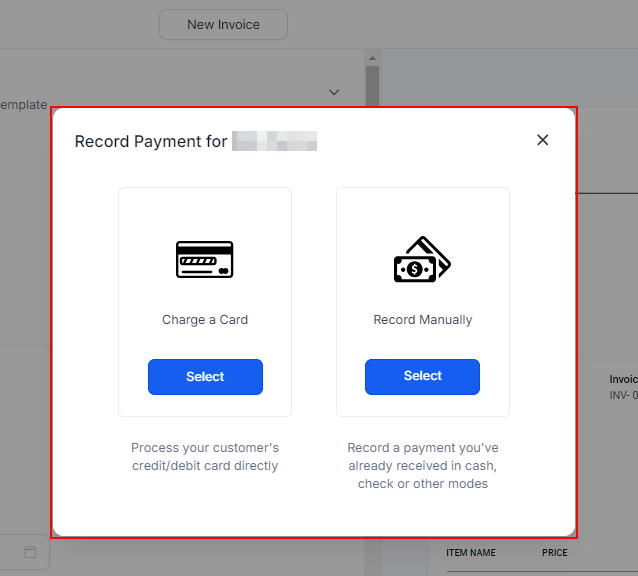Click the cash bills icon

[422, 260]
